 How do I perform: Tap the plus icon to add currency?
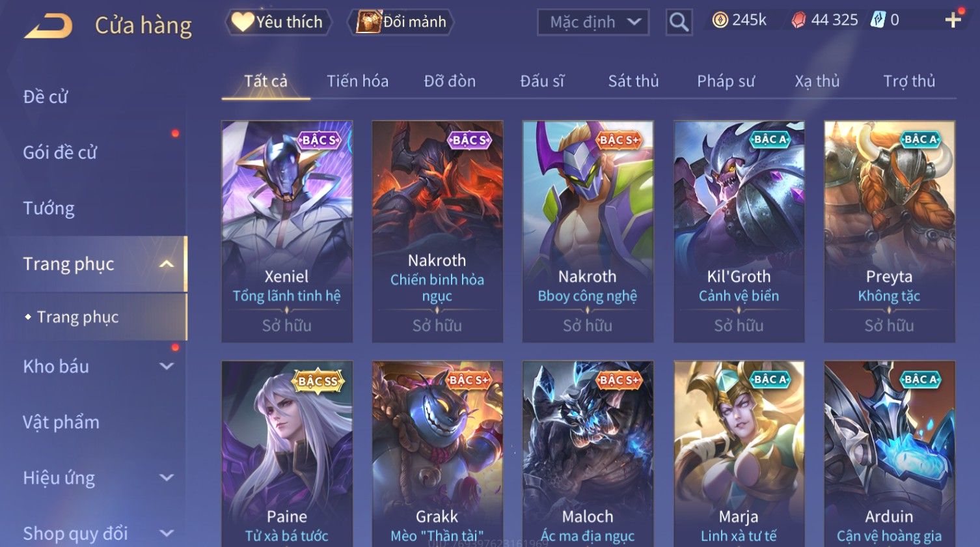coord(953,20)
